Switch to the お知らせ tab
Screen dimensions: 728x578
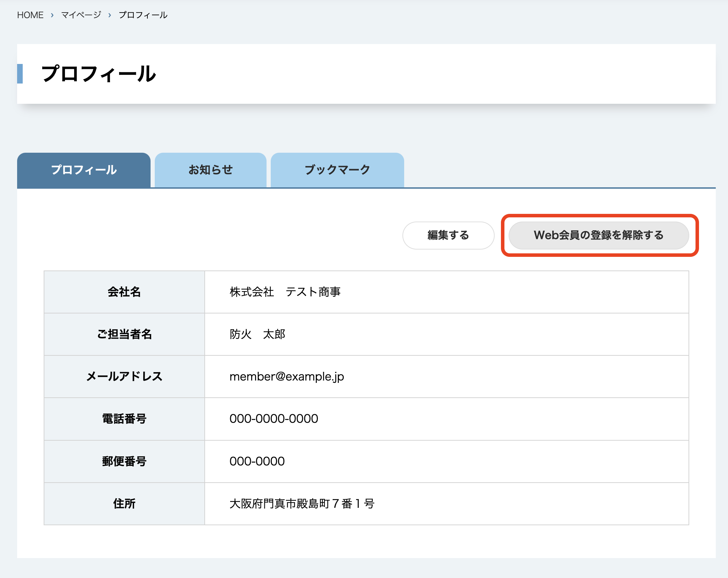tap(210, 170)
